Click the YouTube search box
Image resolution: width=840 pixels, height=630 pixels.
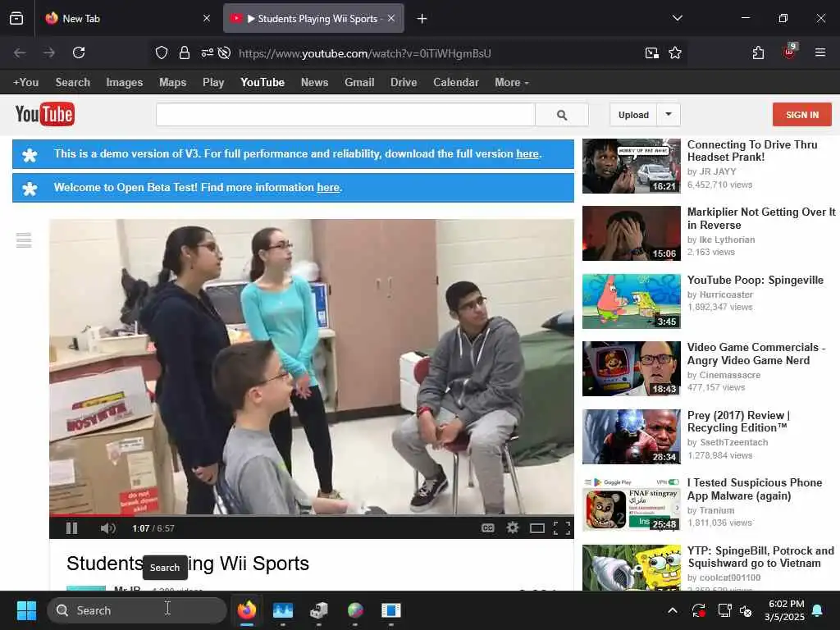pos(345,115)
